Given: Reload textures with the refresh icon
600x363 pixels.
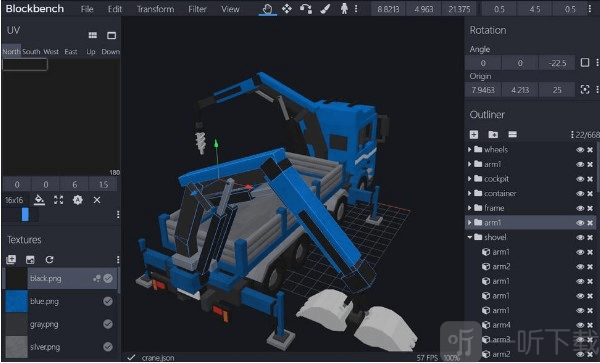Looking at the screenshot, I should click(49, 260).
